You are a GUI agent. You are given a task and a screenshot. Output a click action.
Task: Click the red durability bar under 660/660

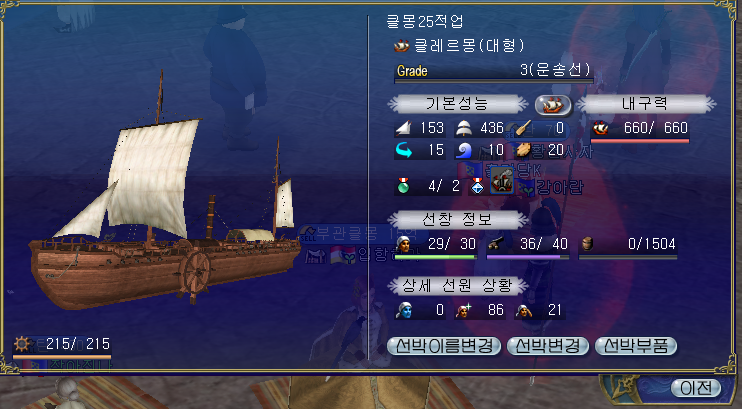point(640,141)
